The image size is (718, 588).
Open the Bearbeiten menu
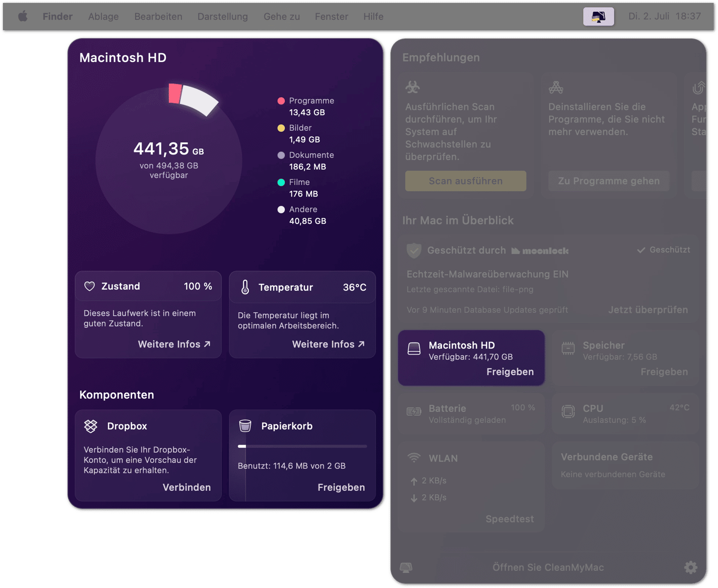[159, 16]
